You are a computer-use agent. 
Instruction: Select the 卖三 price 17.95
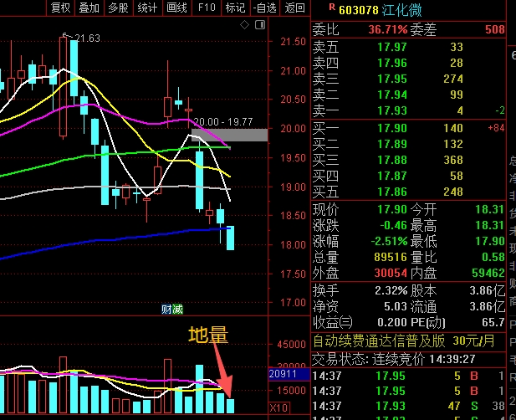(x=392, y=79)
